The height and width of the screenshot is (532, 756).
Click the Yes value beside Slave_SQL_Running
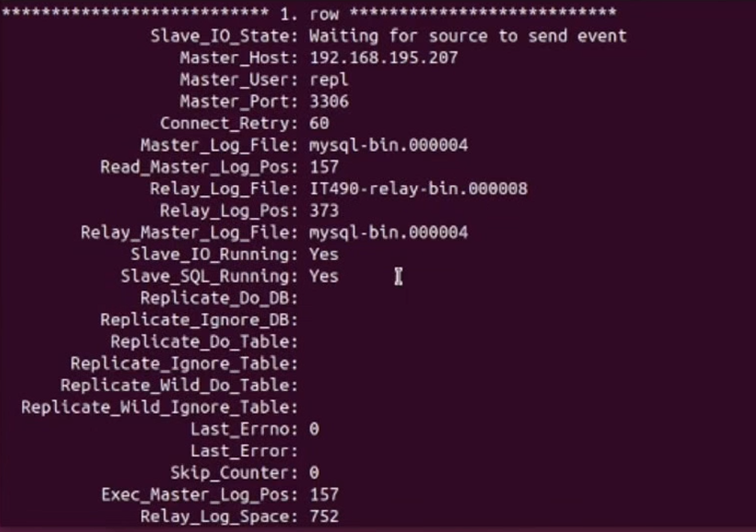point(323,276)
